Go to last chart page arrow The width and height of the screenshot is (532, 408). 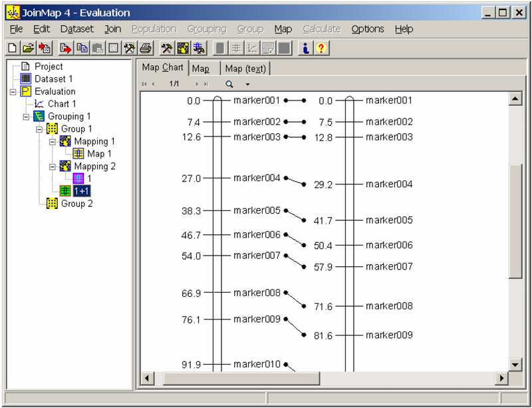coord(206,85)
